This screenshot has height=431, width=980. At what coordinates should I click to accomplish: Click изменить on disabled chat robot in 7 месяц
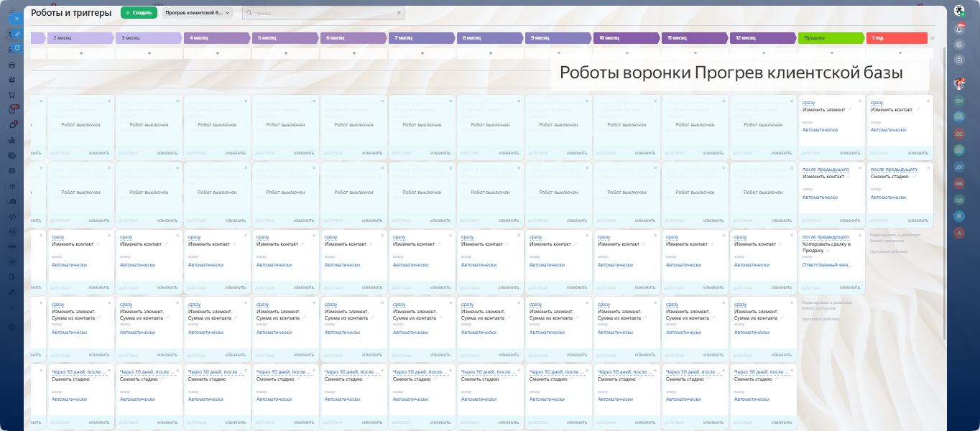(x=440, y=220)
